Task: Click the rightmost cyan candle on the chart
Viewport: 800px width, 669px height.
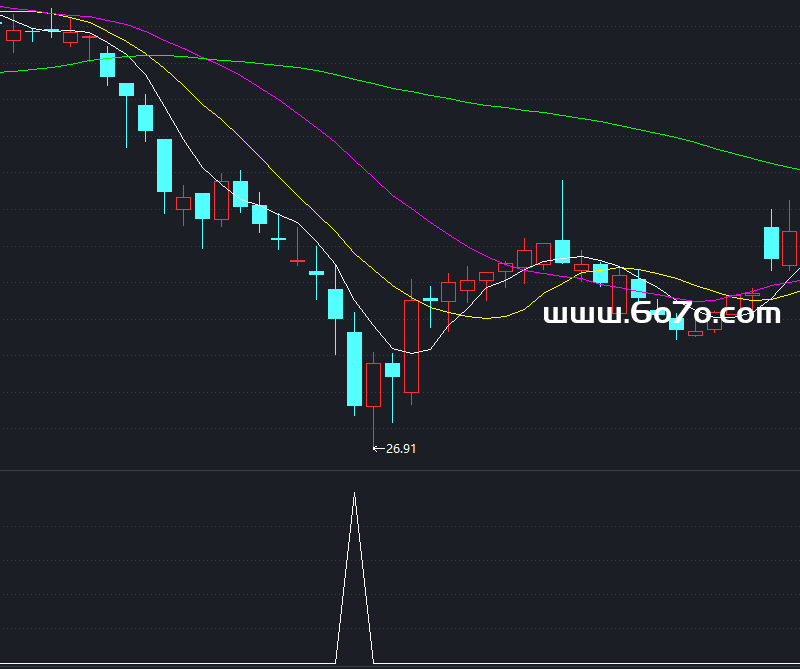Action: point(771,243)
